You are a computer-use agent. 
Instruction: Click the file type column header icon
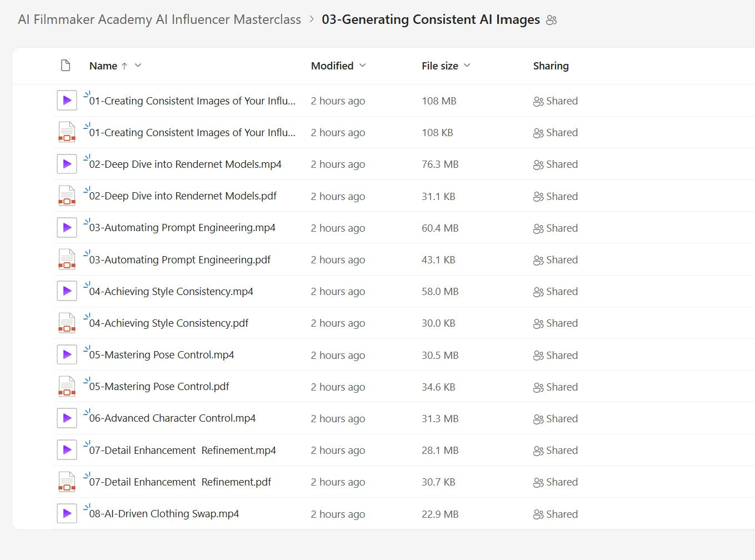pyautogui.click(x=66, y=66)
